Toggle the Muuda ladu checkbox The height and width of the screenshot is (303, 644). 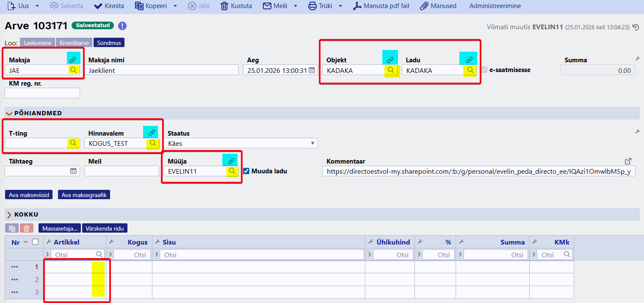point(246,171)
